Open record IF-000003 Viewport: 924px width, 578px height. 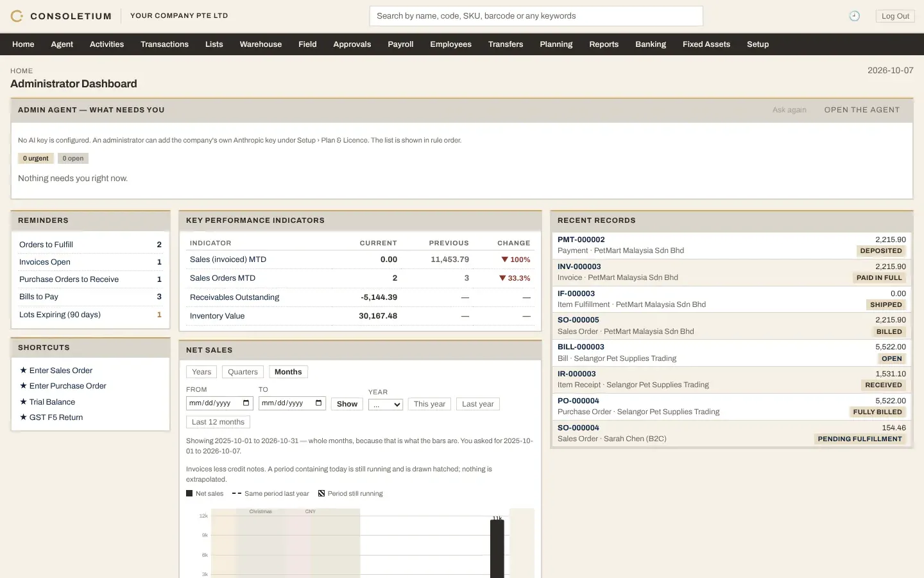coord(576,293)
